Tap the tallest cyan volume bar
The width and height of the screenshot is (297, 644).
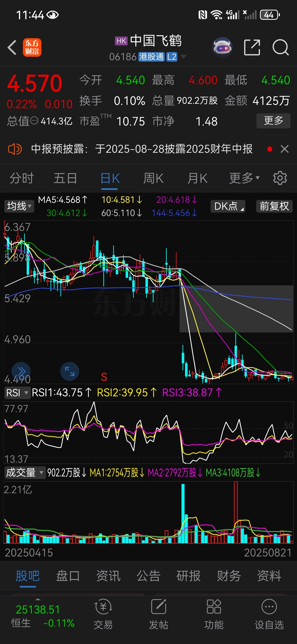pyautogui.click(x=183, y=514)
